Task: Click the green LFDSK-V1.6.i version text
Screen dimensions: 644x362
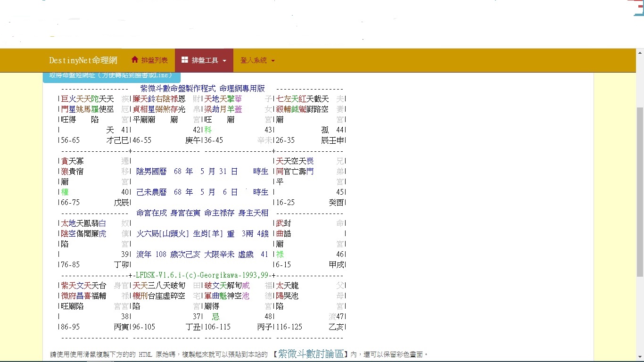Action: pyautogui.click(x=201, y=275)
